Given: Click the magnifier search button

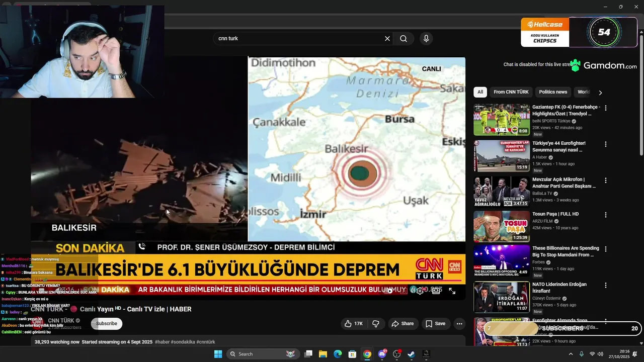Looking at the screenshot, I should pos(404,39).
